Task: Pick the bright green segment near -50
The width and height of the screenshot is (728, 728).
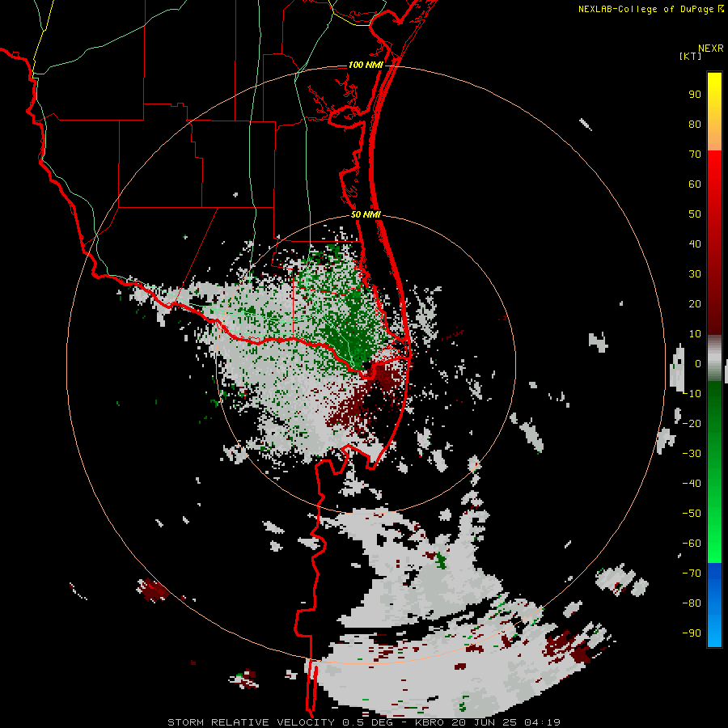Action: click(714, 514)
